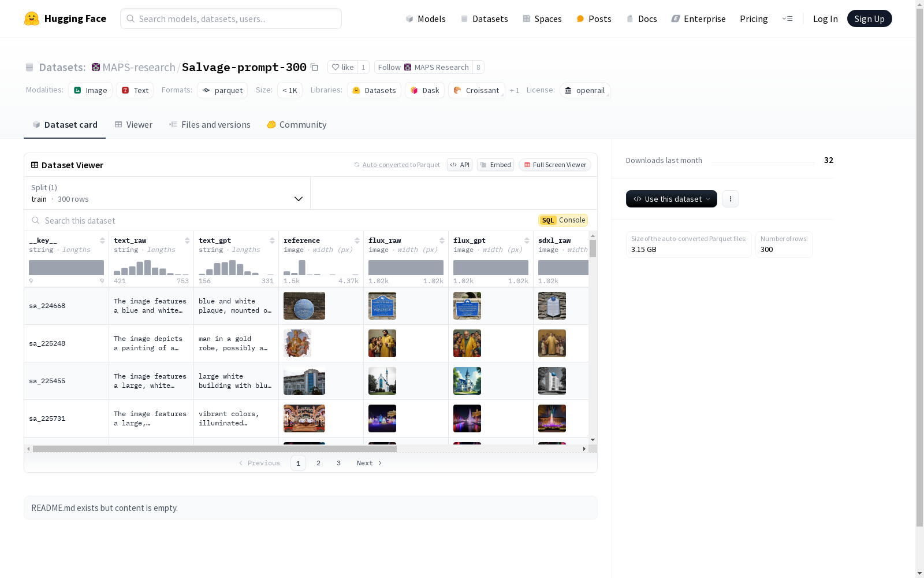Open Docs in the top navigation
Image resolution: width=924 pixels, height=578 pixels.
coord(642,18)
